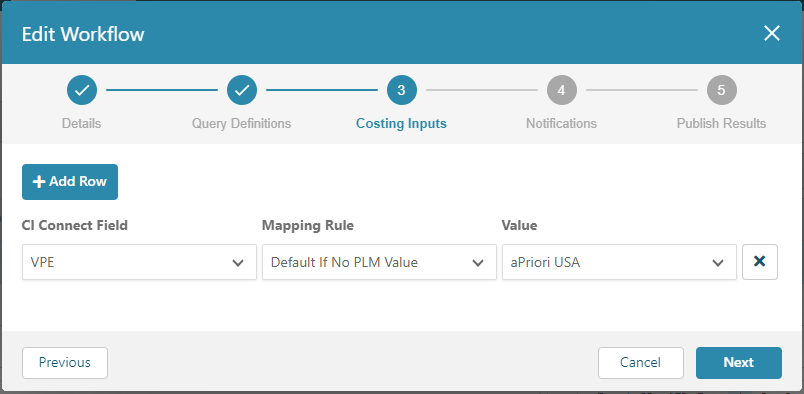Open the CI Connect Field dropdown showing VPE

pyautogui.click(x=139, y=262)
